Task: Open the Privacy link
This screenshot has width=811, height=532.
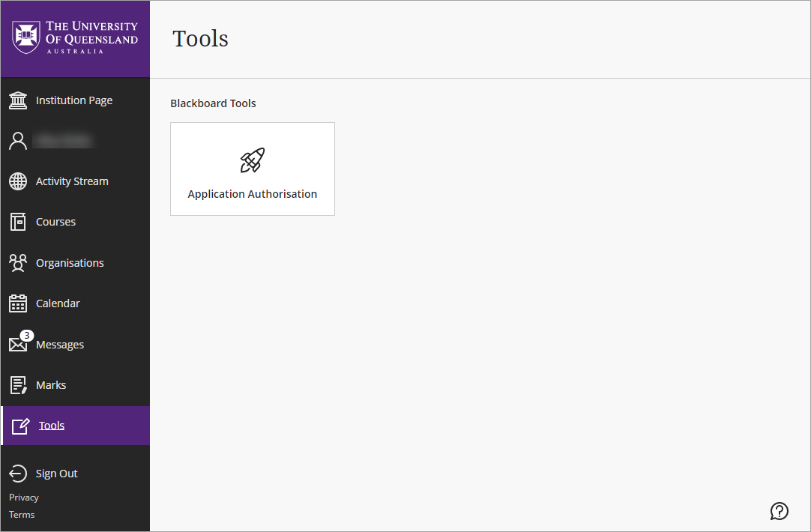Action: tap(24, 498)
